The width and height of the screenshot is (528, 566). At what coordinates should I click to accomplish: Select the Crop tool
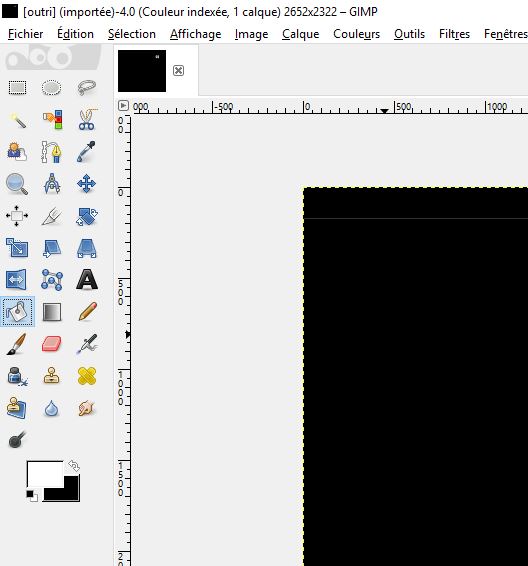(x=52, y=216)
